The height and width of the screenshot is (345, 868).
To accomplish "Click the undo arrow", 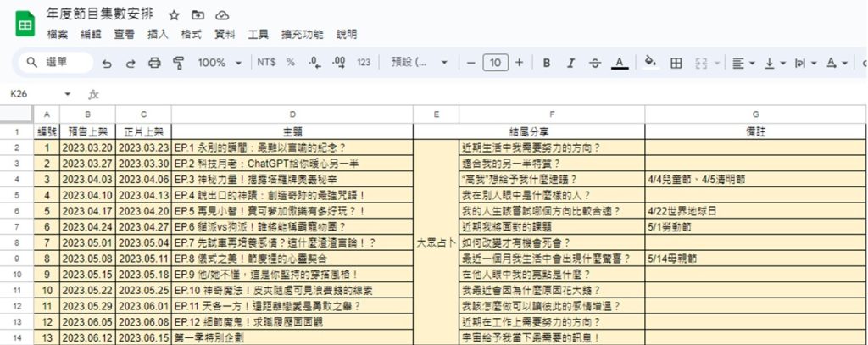I will pos(107,63).
